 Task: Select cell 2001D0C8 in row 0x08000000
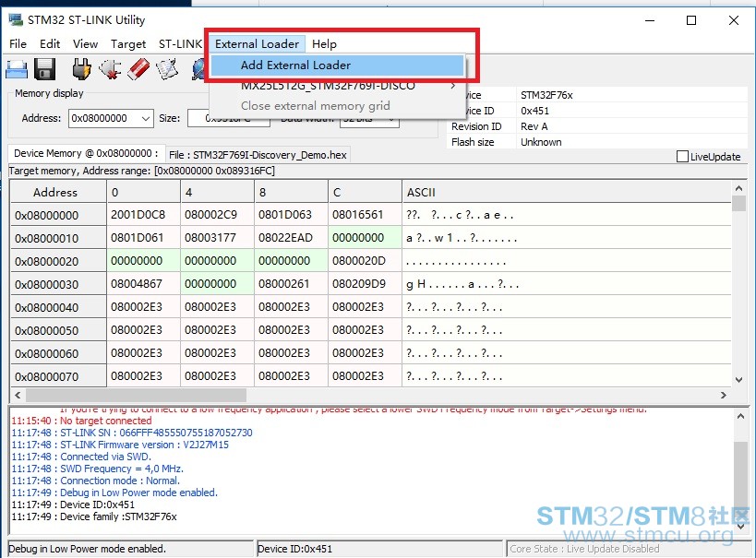point(143,214)
